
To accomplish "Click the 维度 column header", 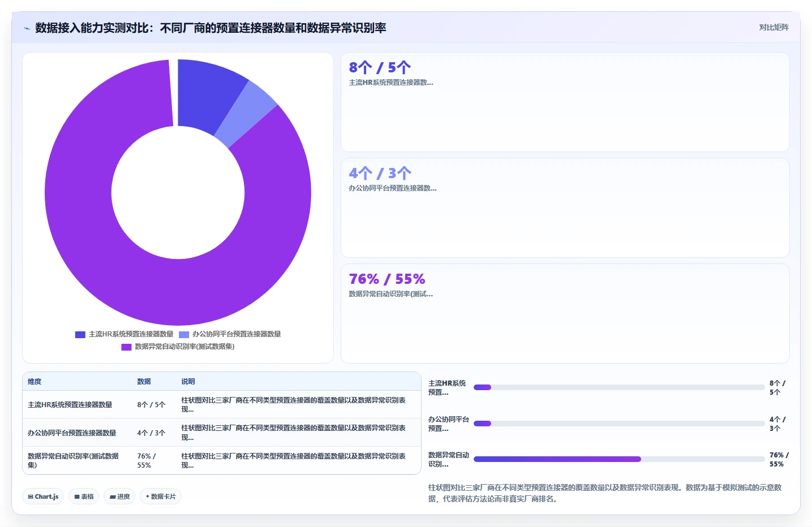I will click(x=35, y=382).
